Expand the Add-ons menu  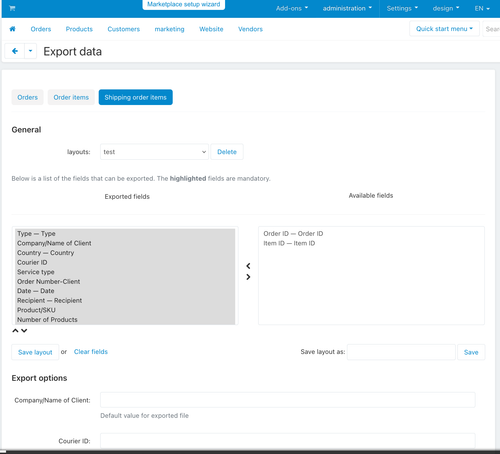pos(292,8)
